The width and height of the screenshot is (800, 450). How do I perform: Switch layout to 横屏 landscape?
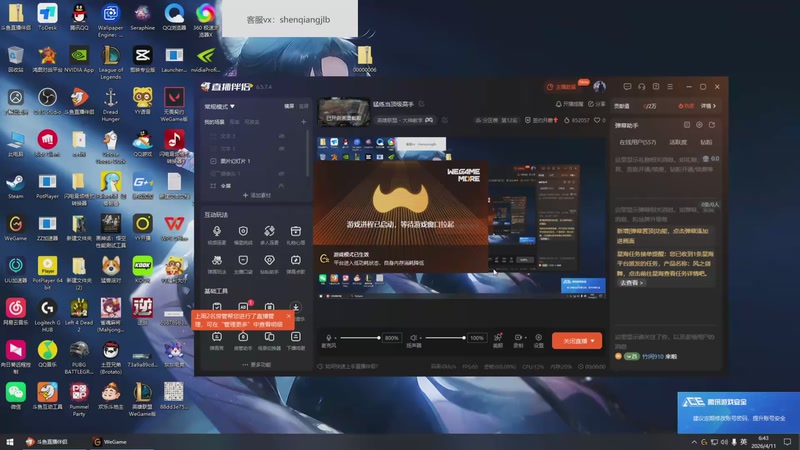coord(289,106)
